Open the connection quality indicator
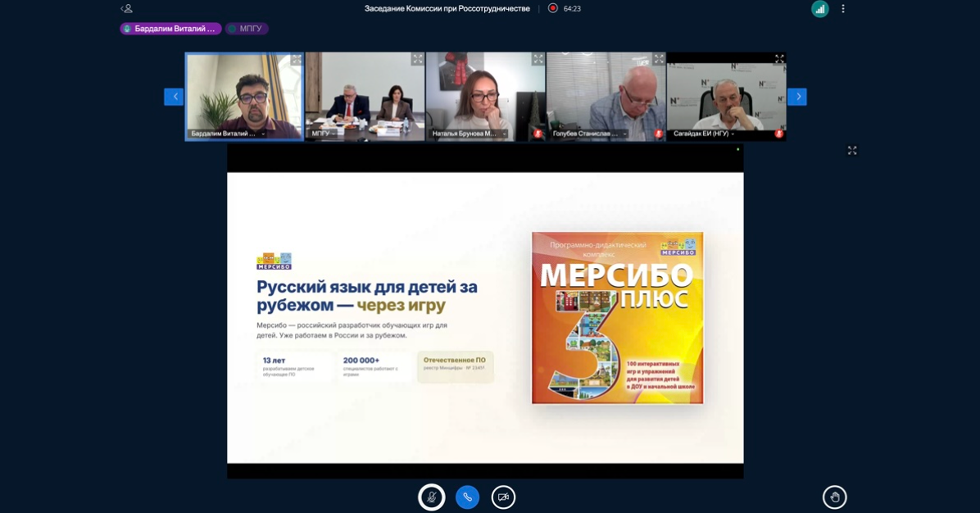 (x=819, y=9)
